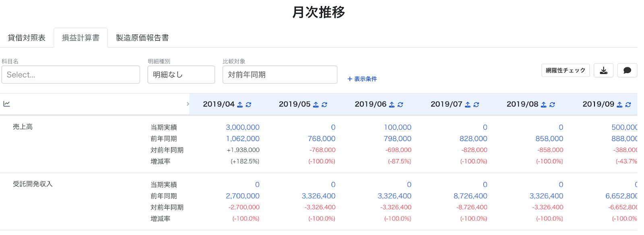
Task: Click the 2019/08 column header
Action: click(522, 104)
